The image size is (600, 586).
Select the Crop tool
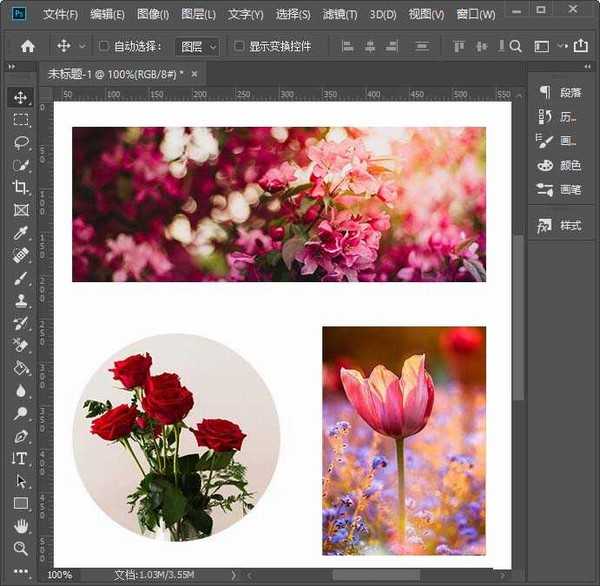pos(21,187)
